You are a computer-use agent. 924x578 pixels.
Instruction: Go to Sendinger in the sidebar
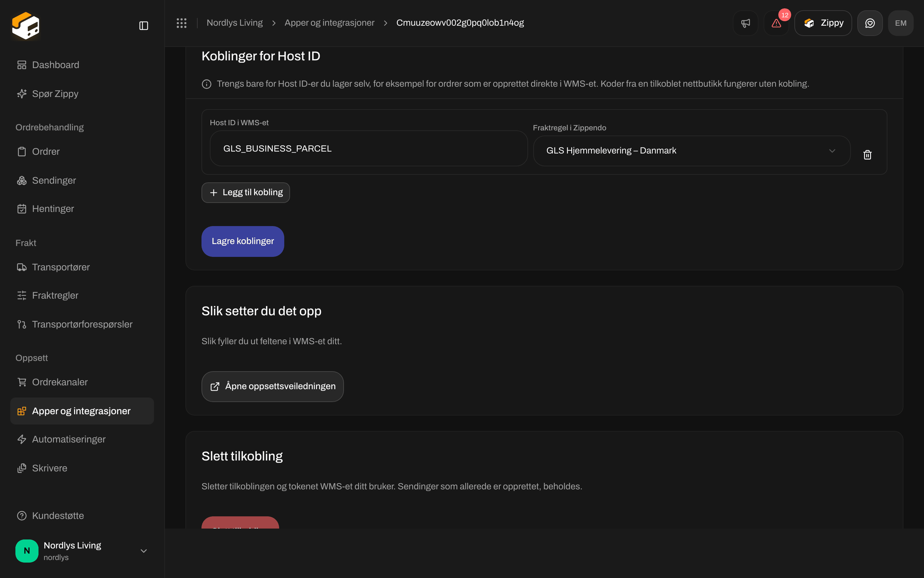point(82,180)
